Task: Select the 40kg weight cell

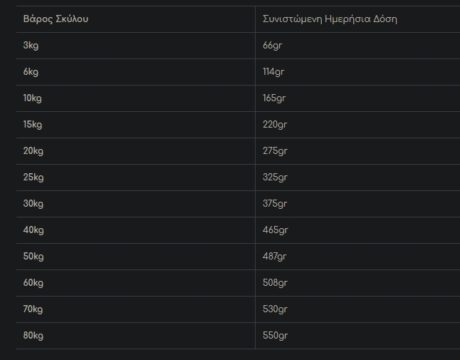Action: point(33,230)
